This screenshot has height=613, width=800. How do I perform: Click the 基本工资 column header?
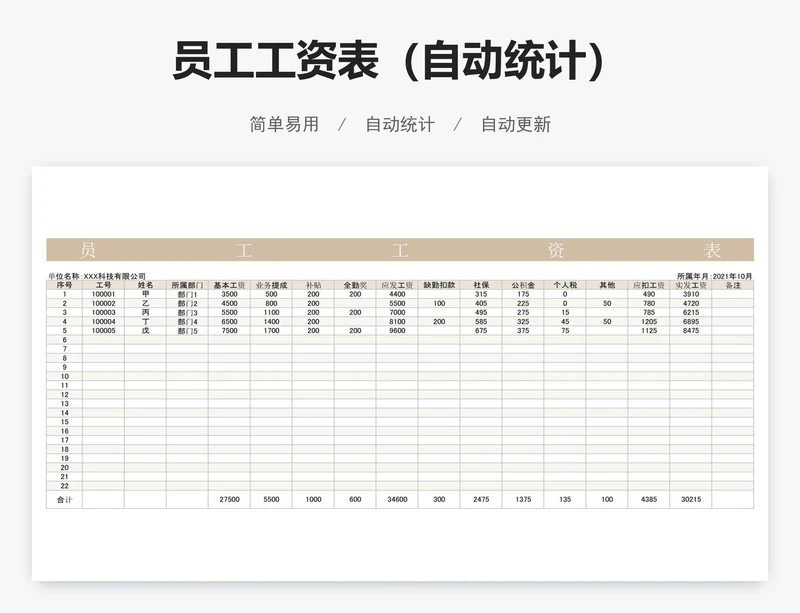[229, 285]
